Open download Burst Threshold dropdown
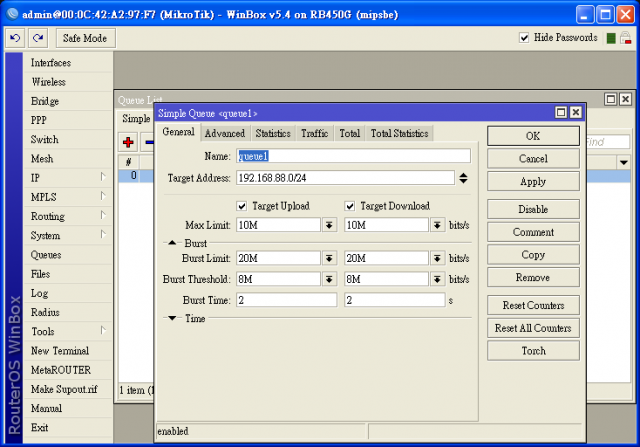This screenshot has width=640, height=447. point(437,279)
